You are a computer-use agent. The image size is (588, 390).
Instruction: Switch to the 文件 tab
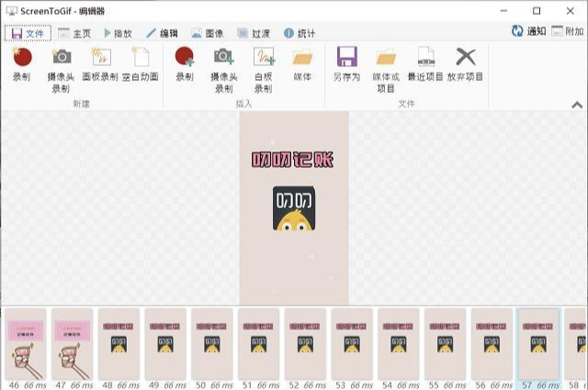(x=28, y=33)
